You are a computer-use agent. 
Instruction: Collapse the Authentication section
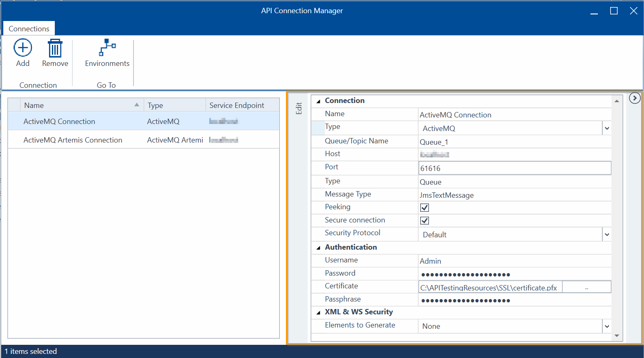[318, 248]
